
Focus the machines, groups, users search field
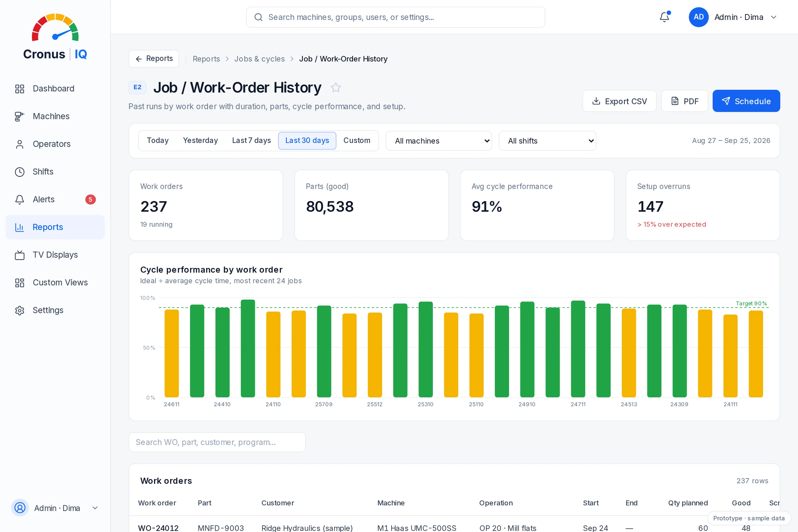pyautogui.click(x=395, y=17)
